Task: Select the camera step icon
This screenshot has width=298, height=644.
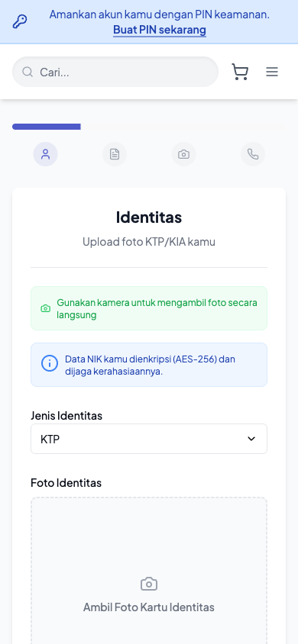Action: click(x=183, y=154)
